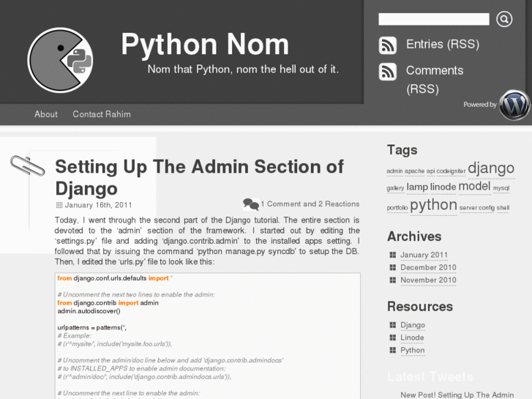This screenshot has height=399, width=532.
Task: Click the bullet icon beside November 2010
Action: (392, 280)
